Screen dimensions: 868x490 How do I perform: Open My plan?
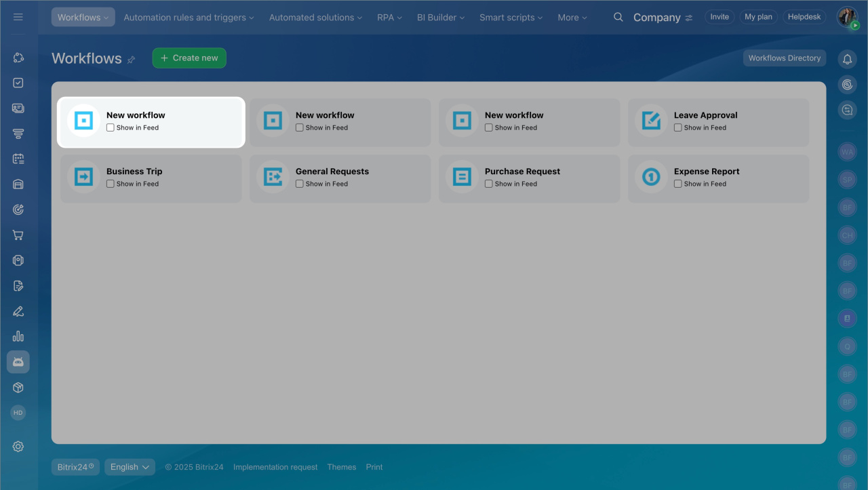click(758, 17)
